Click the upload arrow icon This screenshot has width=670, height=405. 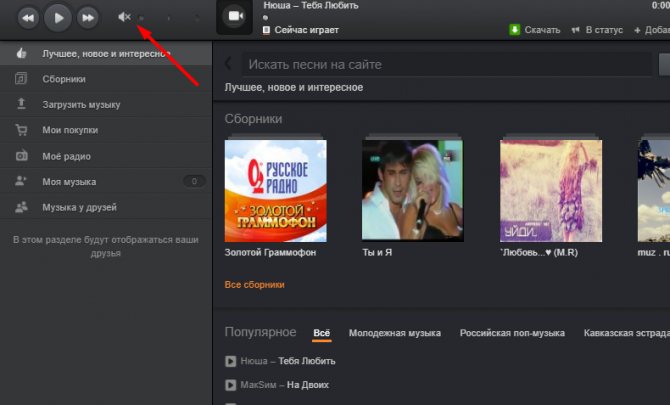[x=21, y=104]
